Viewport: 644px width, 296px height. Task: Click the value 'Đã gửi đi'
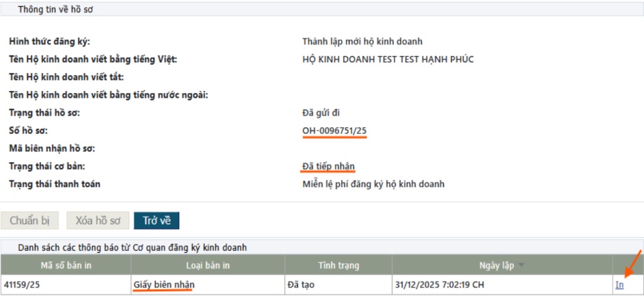click(321, 113)
